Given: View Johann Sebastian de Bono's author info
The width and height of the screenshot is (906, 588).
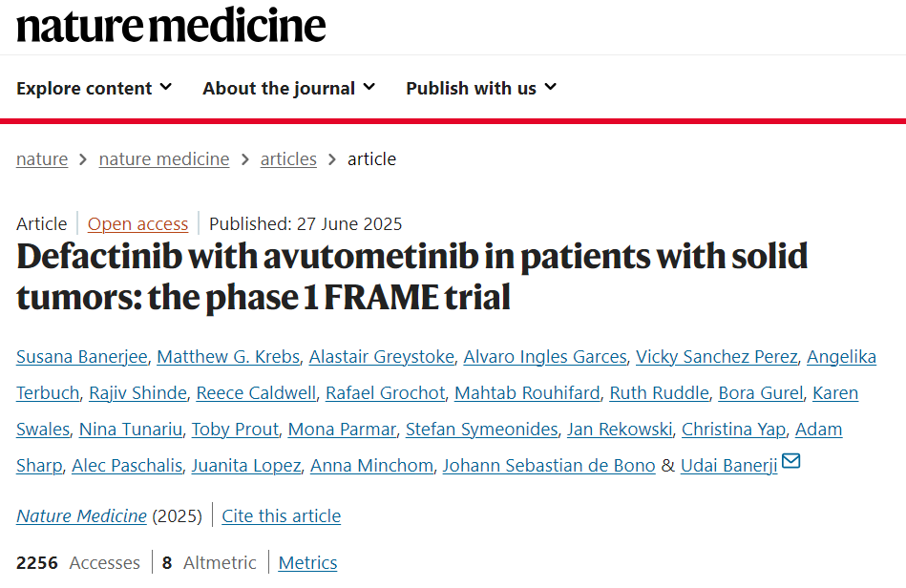Looking at the screenshot, I should click(549, 465).
